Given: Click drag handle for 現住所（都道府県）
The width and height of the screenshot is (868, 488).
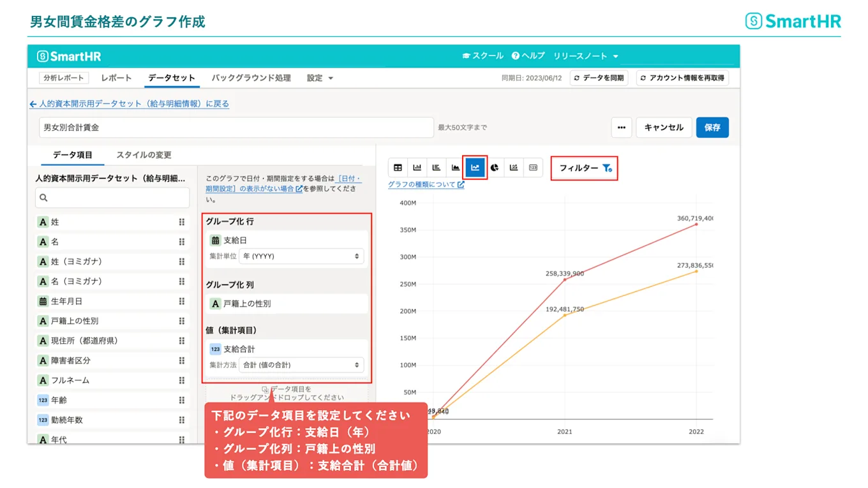Looking at the screenshot, I should pos(182,341).
